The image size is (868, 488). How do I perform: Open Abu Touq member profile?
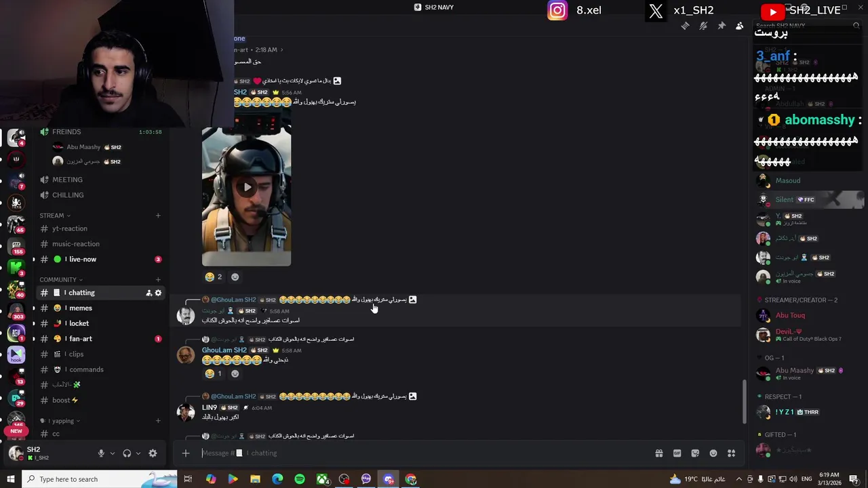(x=808, y=316)
